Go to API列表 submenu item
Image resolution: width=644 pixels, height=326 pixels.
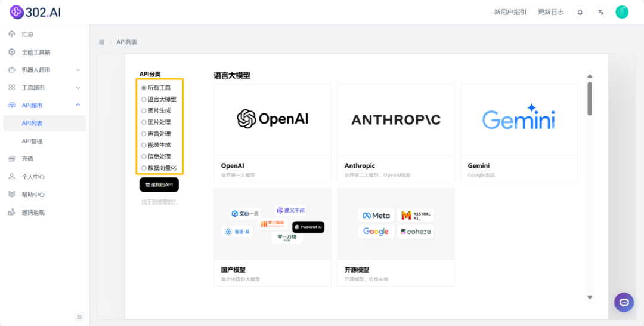(44, 124)
